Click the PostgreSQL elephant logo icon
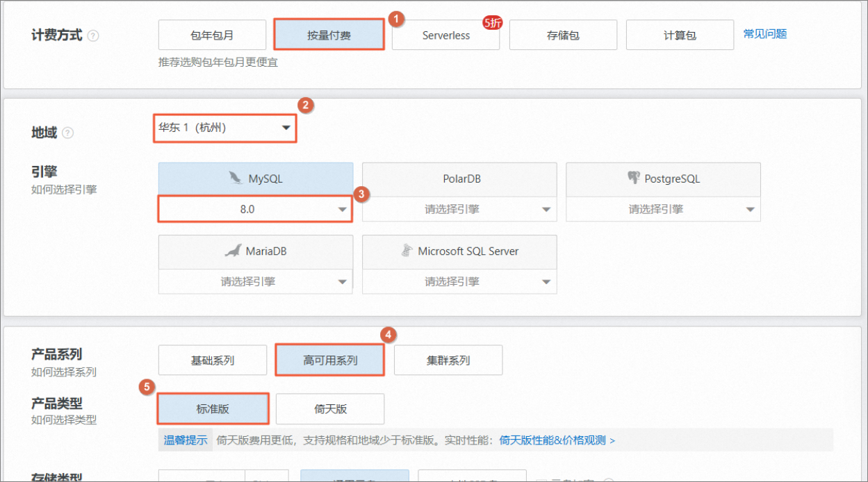The image size is (868, 482). (633, 178)
